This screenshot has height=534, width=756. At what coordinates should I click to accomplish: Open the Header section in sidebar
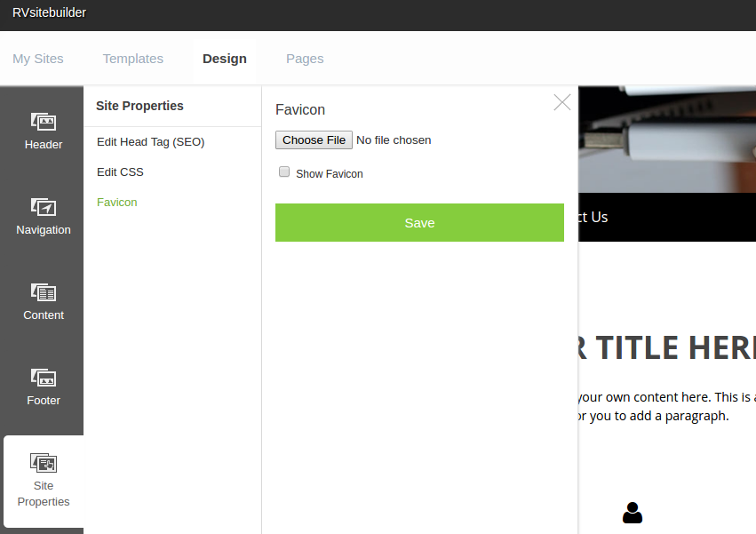[x=43, y=132]
